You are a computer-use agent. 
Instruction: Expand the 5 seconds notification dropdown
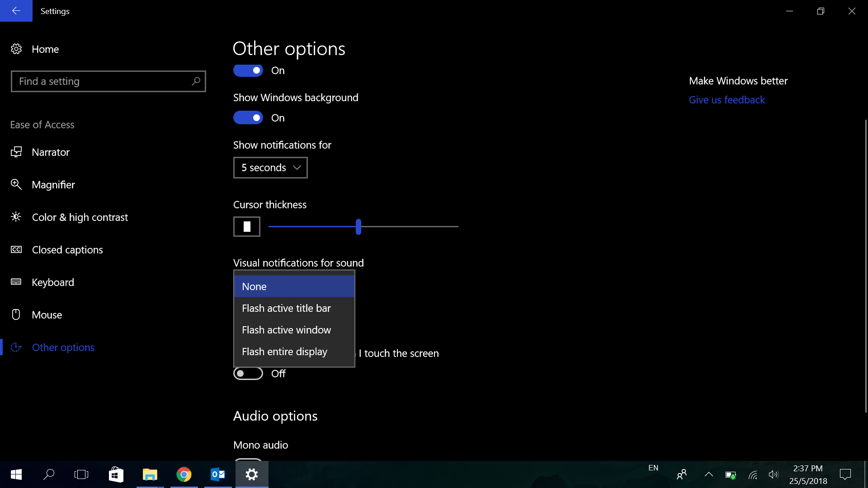pos(270,168)
